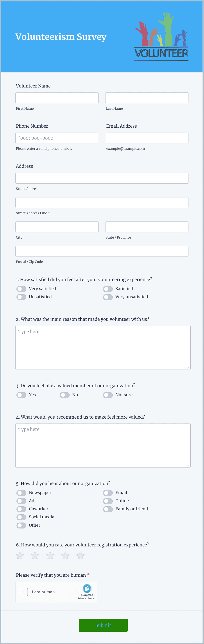
Task: Select Not sure for valued member question
Action: click(108, 395)
